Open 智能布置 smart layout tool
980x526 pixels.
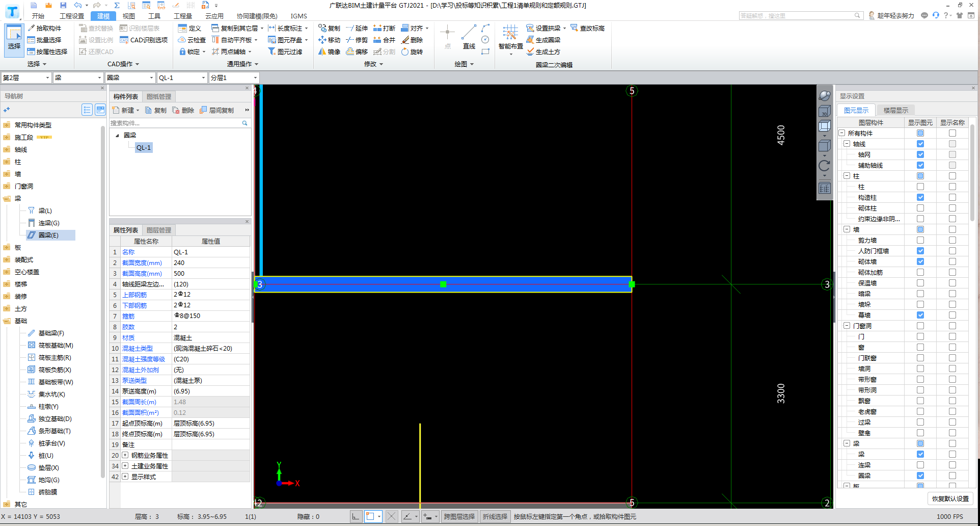pyautogui.click(x=510, y=39)
